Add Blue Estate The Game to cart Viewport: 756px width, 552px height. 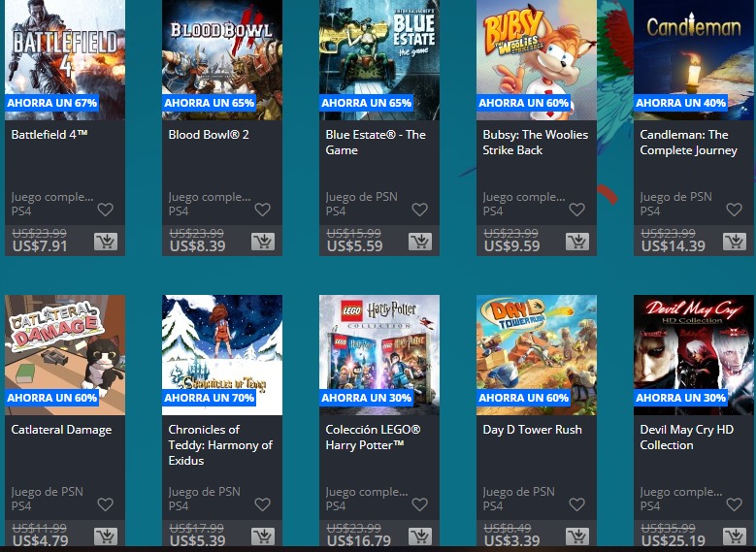tap(420, 242)
